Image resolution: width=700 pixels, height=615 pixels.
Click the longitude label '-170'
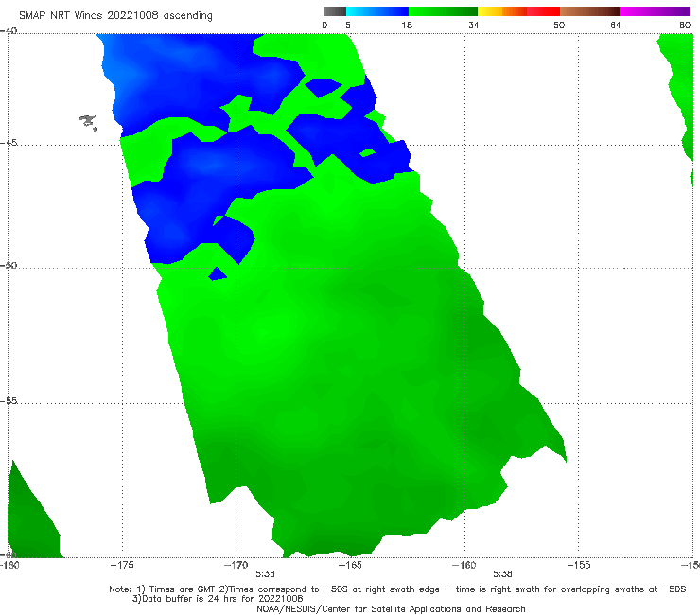236,565
